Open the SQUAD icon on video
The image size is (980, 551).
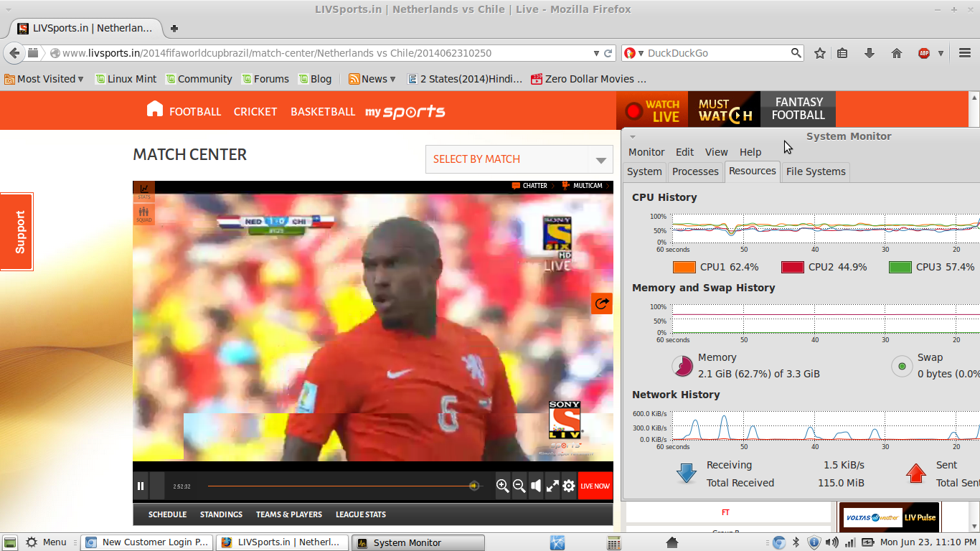point(144,215)
